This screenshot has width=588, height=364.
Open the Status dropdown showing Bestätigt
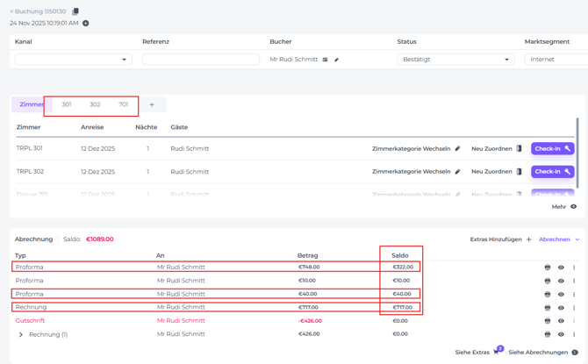pyautogui.click(x=455, y=60)
